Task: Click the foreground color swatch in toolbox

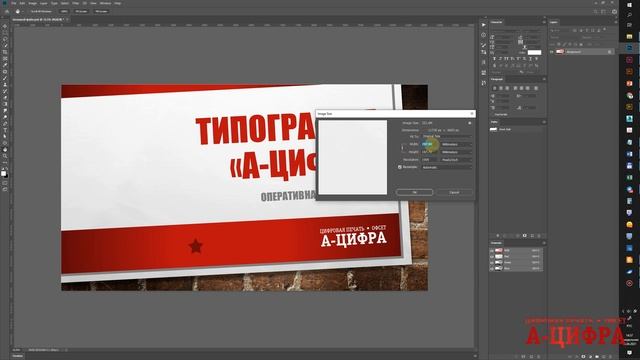Action: pyautogui.click(x=4, y=173)
